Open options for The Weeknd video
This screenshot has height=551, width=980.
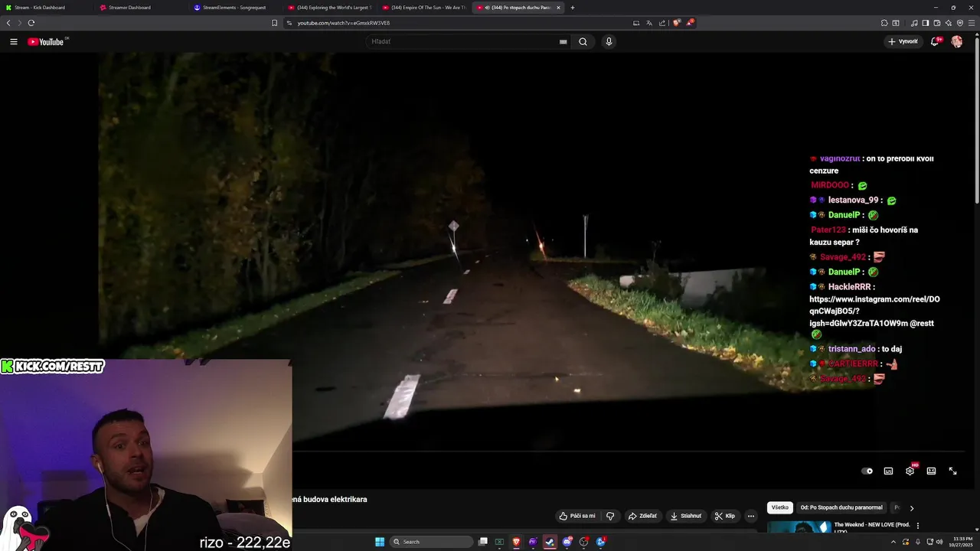917,526
